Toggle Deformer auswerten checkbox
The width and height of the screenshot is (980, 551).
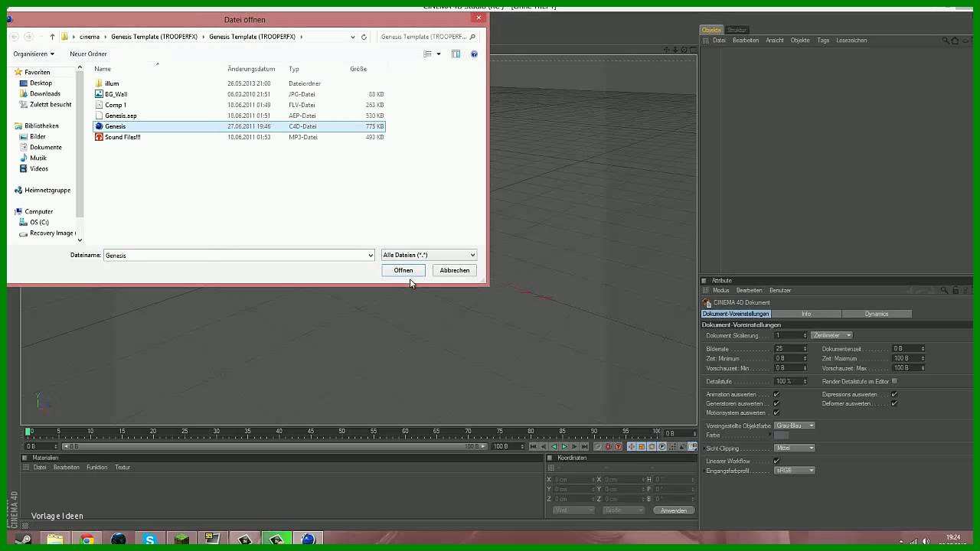coord(894,404)
